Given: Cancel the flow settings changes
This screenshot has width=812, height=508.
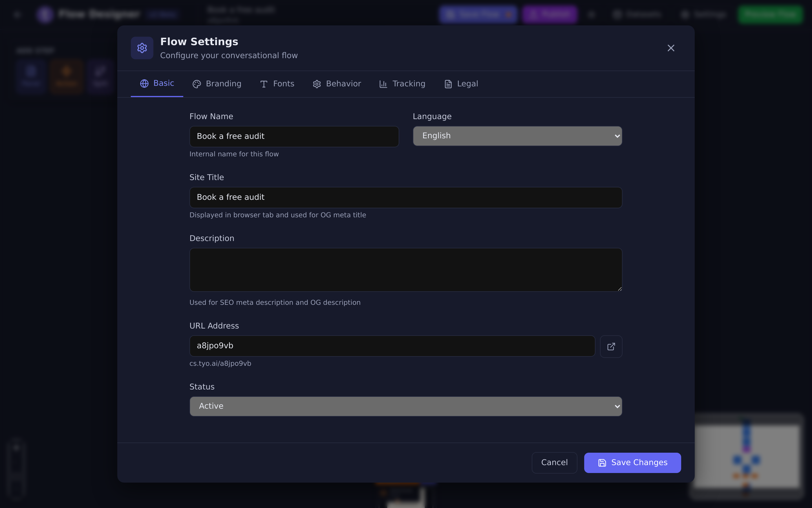Looking at the screenshot, I should point(554,463).
